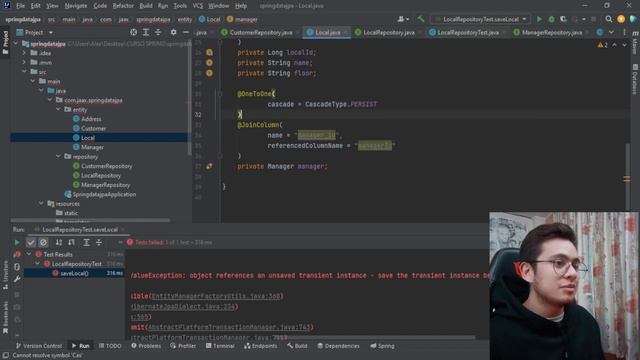Collapse all in Project panel
The image size is (640, 360).
tap(158, 32)
